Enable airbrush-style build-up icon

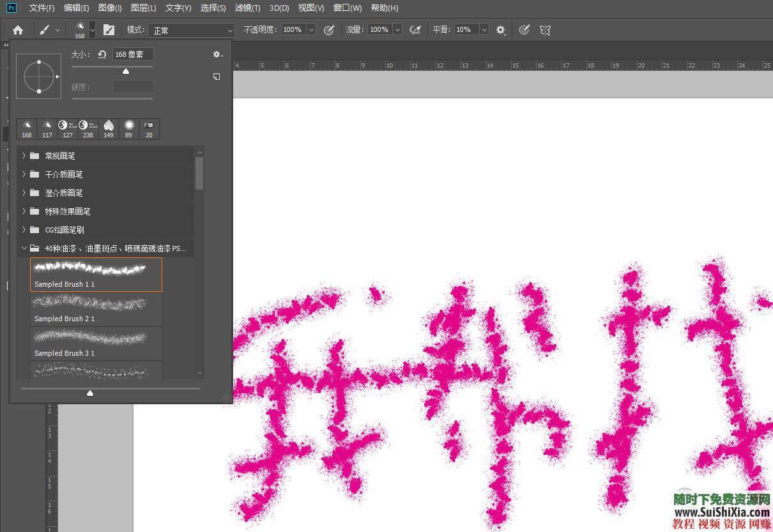(415, 30)
